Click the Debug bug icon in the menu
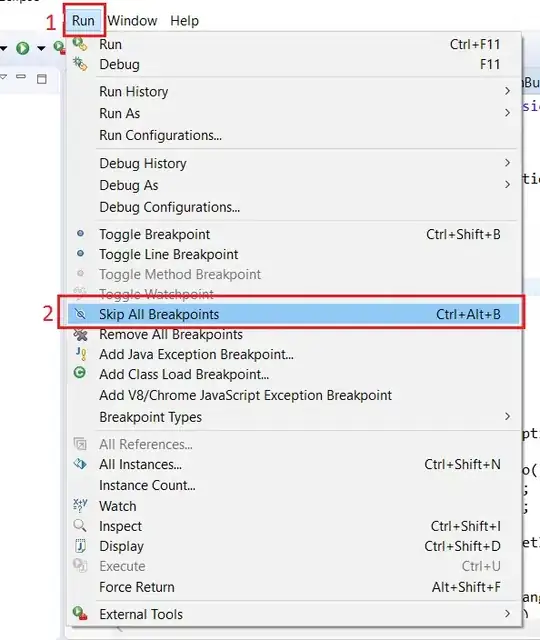 (x=80, y=64)
